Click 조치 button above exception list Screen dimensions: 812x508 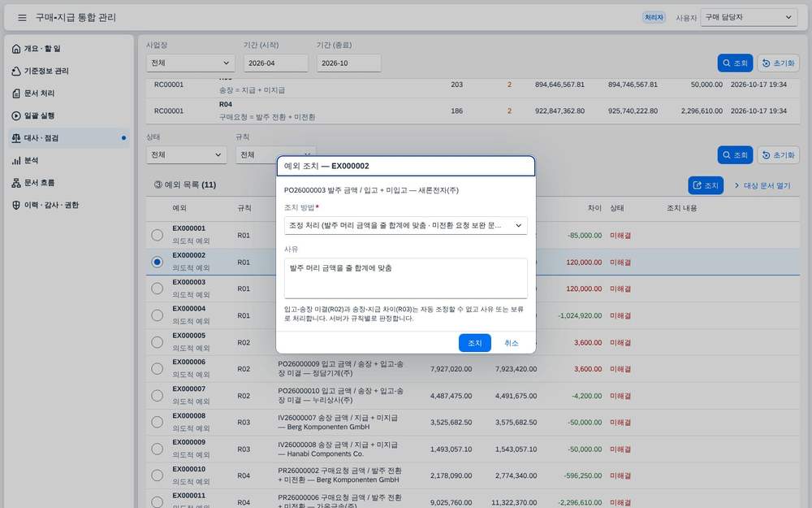[706, 185]
